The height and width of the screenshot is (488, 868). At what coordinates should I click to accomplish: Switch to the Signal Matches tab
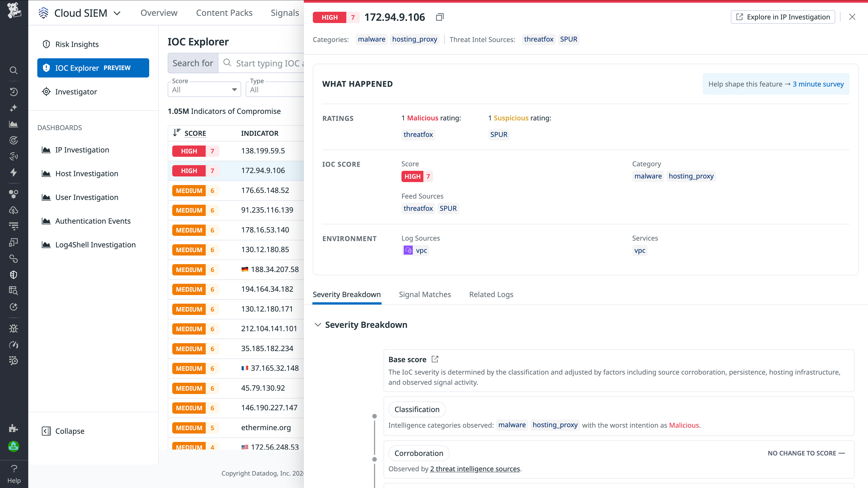pyautogui.click(x=425, y=294)
